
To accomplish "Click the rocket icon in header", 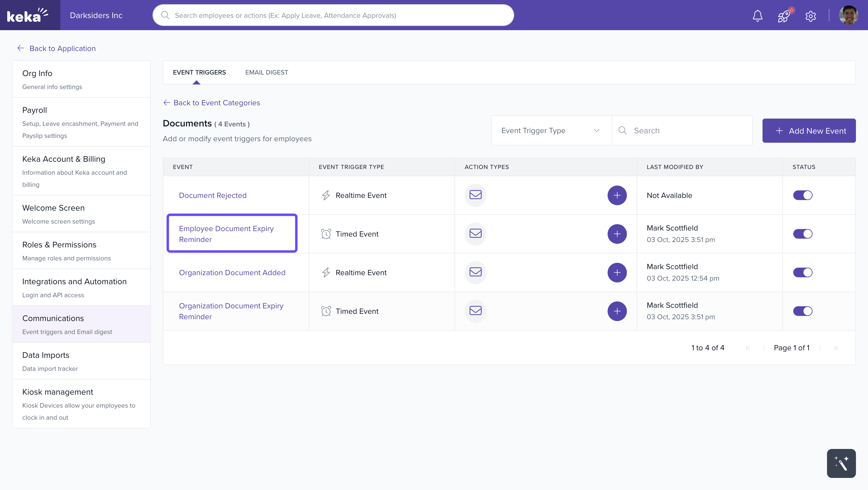I will 784,15.
